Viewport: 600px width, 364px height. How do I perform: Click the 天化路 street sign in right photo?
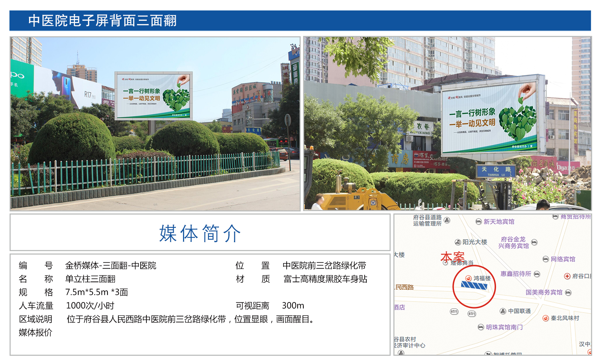[496, 171]
